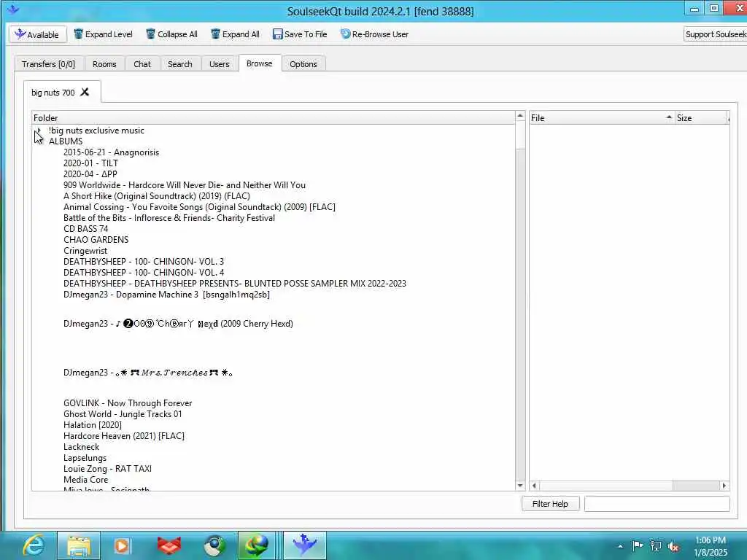Open the red fox taskbar app
This screenshot has width=747, height=560.
[x=169, y=545]
